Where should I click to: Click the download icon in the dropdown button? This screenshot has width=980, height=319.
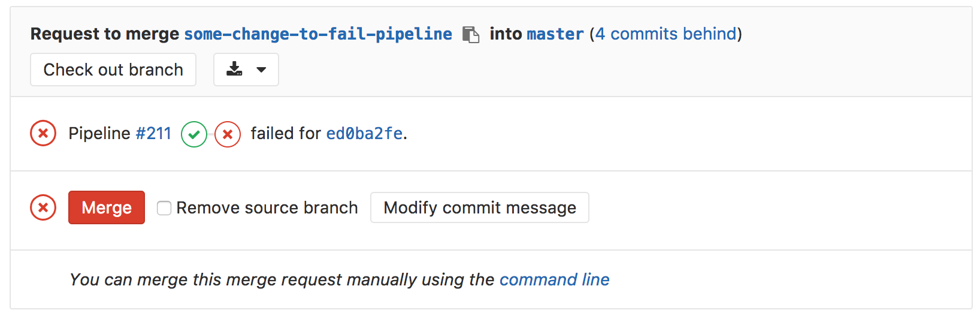click(x=234, y=70)
